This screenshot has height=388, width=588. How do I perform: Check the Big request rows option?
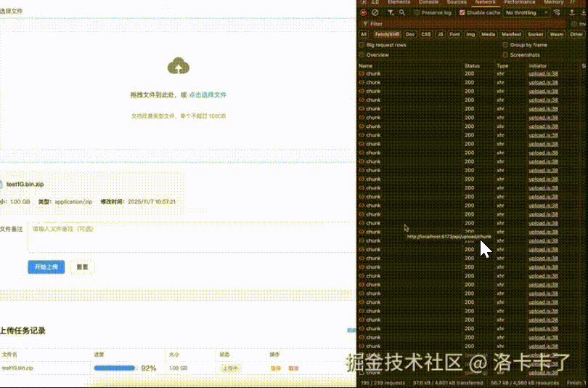coord(362,45)
